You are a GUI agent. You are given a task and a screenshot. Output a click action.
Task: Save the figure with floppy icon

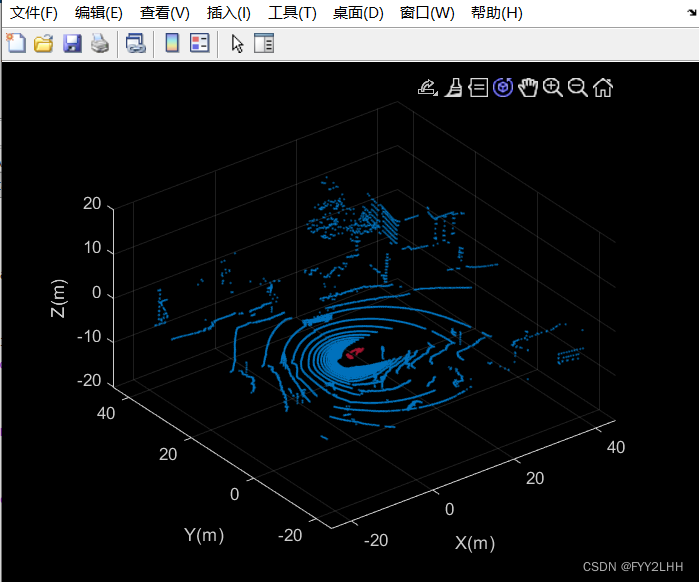tap(72, 44)
